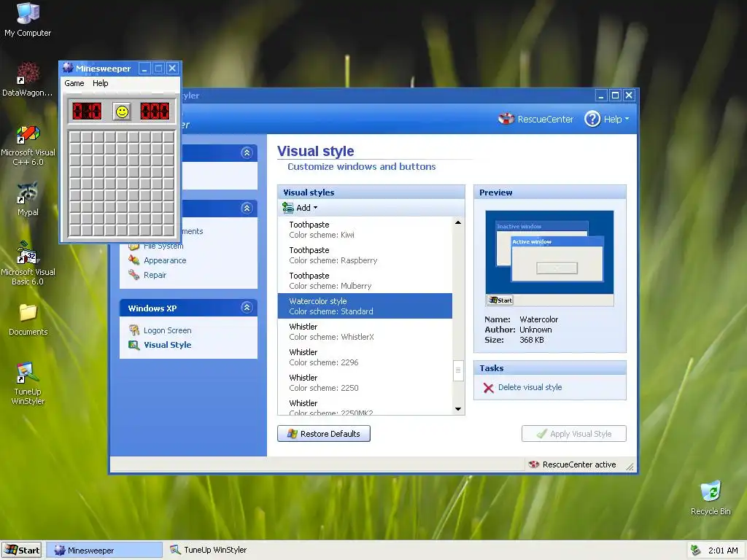Click the Add styles list icon
This screenshot has width=747, height=560.
point(287,208)
